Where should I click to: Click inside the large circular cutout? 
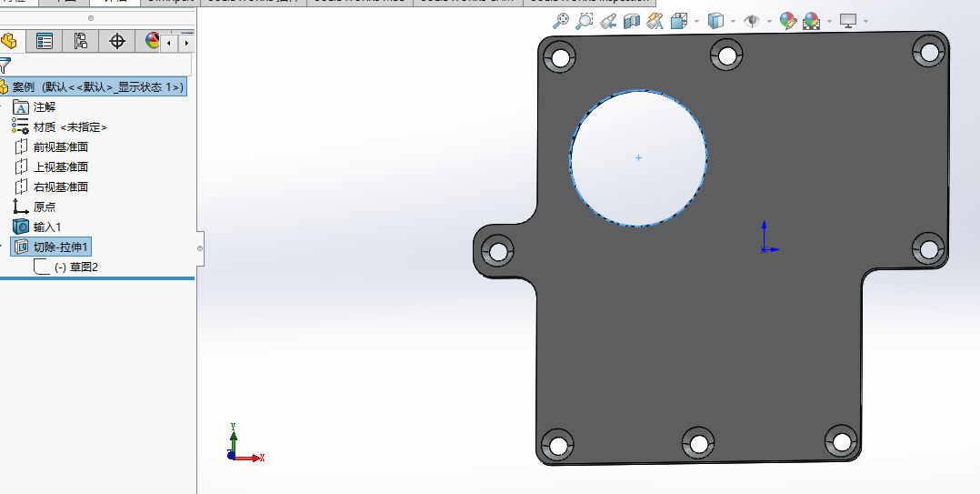tap(638, 157)
